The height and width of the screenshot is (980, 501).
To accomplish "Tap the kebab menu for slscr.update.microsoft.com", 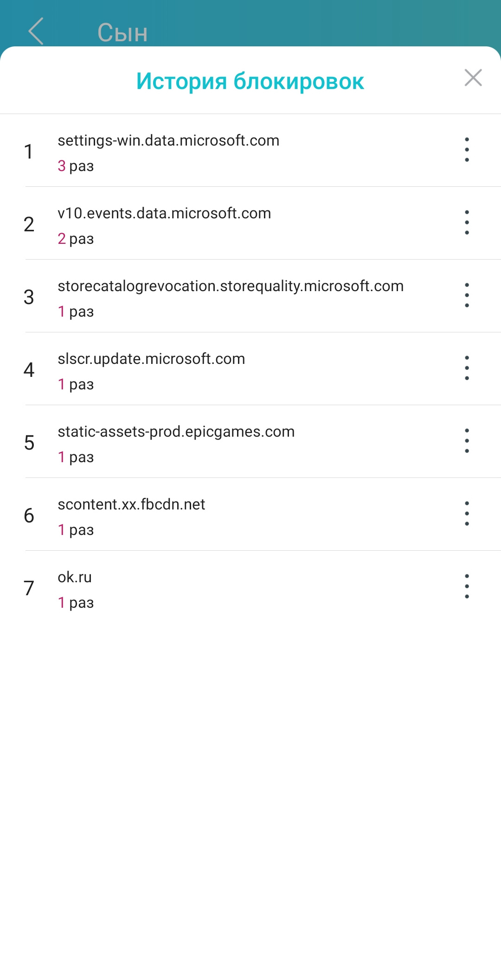I will [x=467, y=368].
